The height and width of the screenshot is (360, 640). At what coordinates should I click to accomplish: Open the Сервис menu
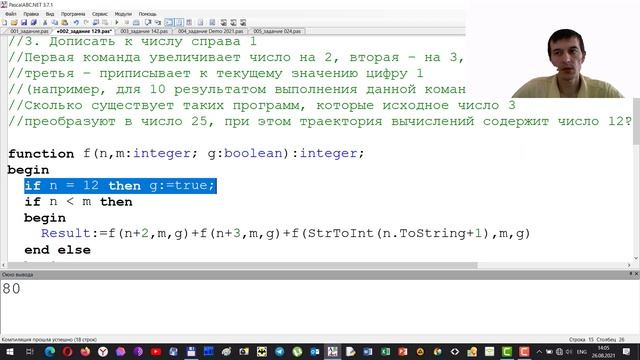[100, 14]
